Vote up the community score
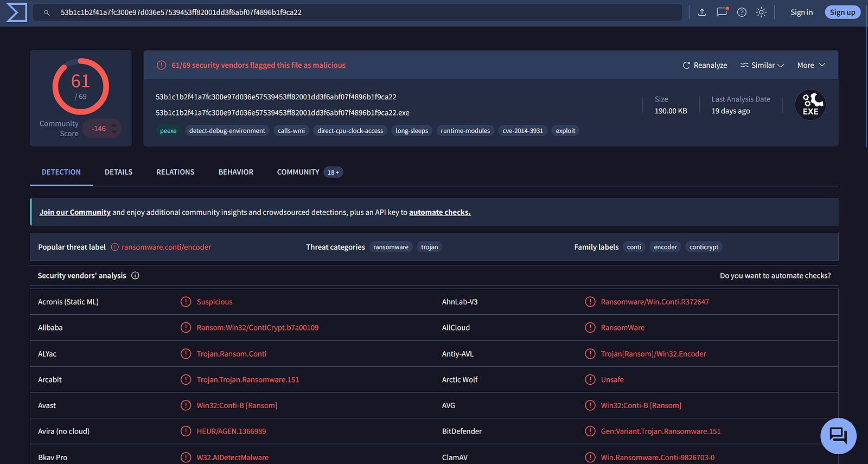868x464 pixels. tap(114, 125)
